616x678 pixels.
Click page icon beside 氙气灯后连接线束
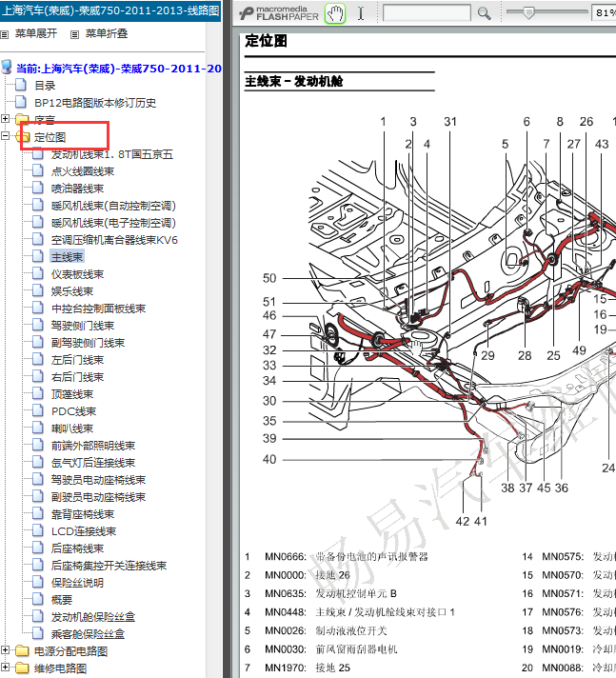(x=38, y=462)
